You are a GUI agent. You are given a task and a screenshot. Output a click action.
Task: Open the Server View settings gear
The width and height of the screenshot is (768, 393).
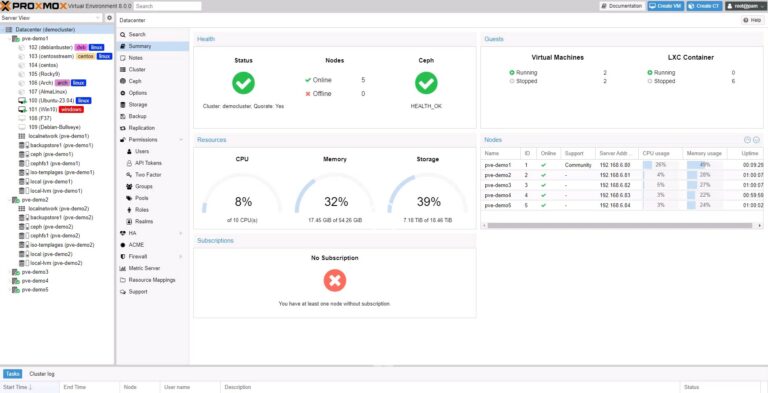tap(110, 18)
